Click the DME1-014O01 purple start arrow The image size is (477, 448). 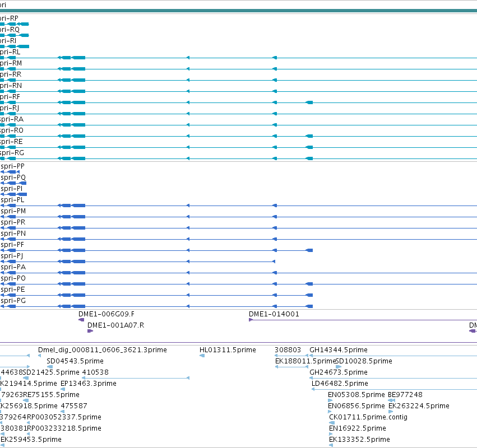(x=251, y=320)
